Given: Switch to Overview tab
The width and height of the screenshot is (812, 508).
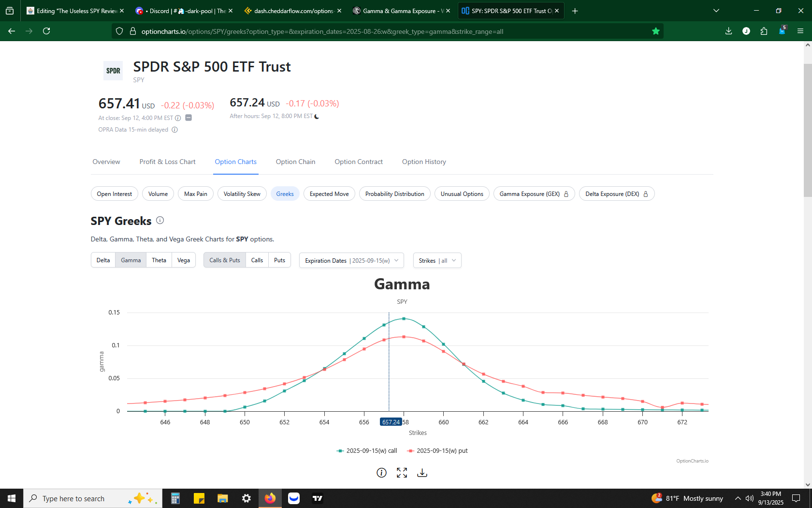Looking at the screenshot, I should (x=106, y=162).
